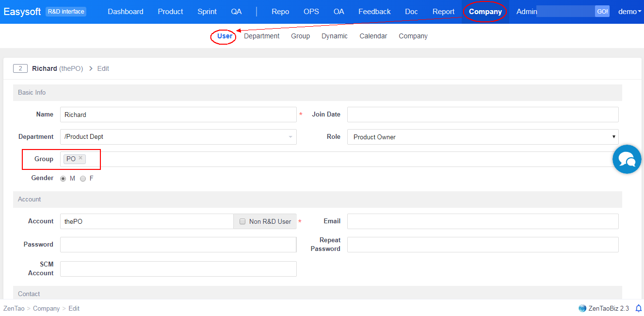
Task: Click the Company breadcrumb link
Action: point(46,308)
